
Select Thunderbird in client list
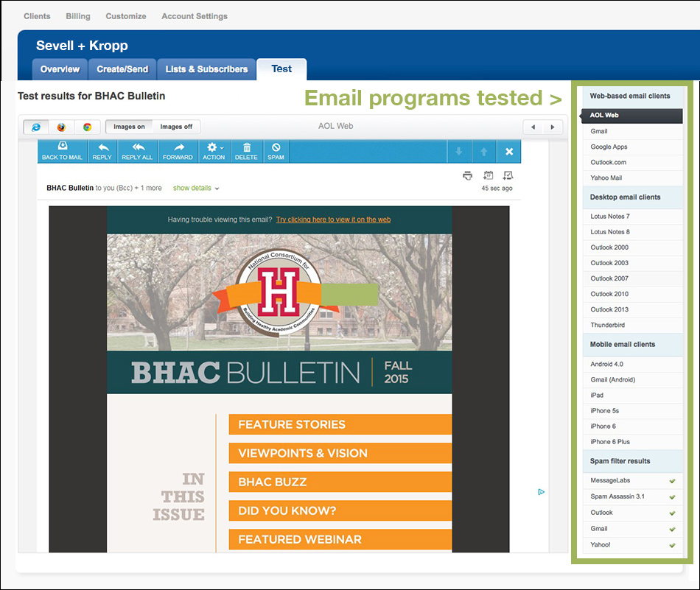click(633, 326)
